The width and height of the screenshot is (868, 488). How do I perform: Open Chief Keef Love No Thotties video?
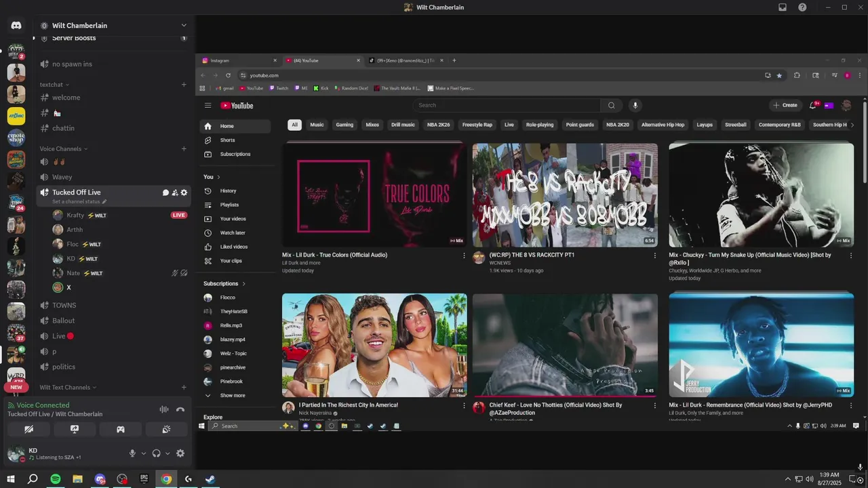tap(565, 345)
